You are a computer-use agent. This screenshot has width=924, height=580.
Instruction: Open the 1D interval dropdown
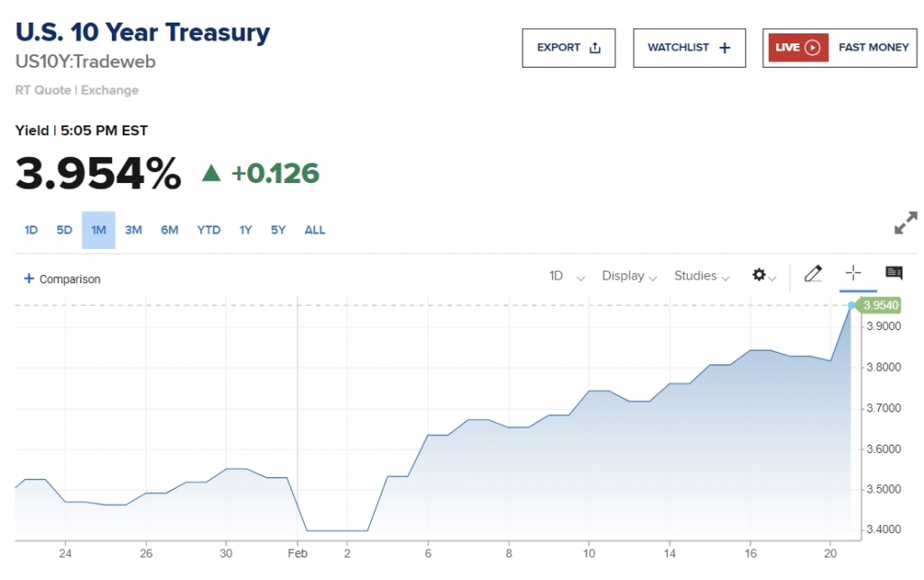click(x=563, y=276)
